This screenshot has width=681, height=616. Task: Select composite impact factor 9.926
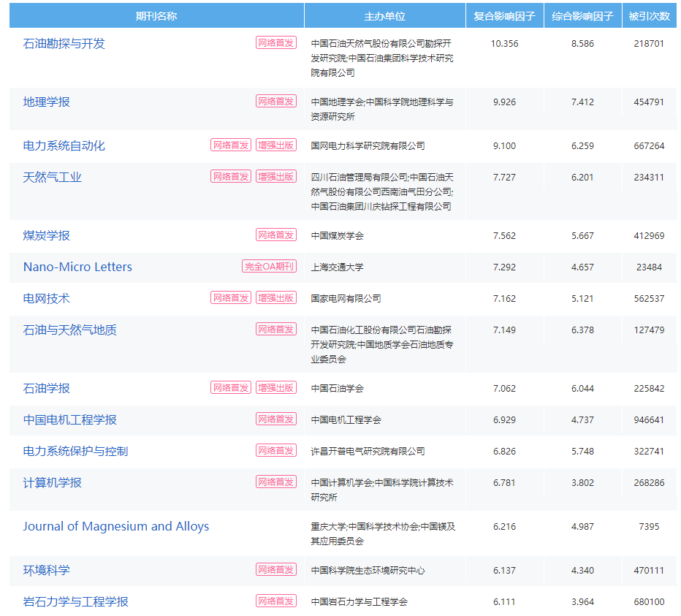pos(505,102)
